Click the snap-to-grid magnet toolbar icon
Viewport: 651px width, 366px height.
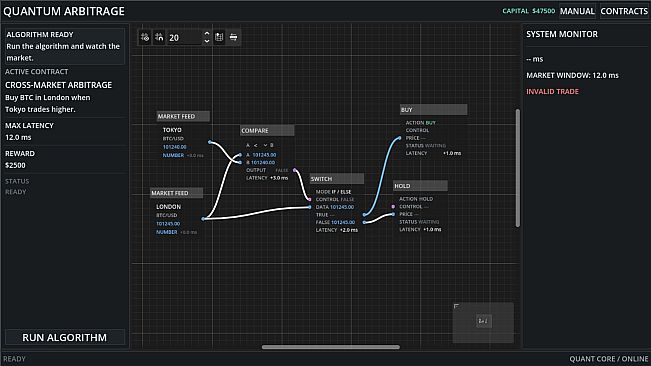[159, 37]
